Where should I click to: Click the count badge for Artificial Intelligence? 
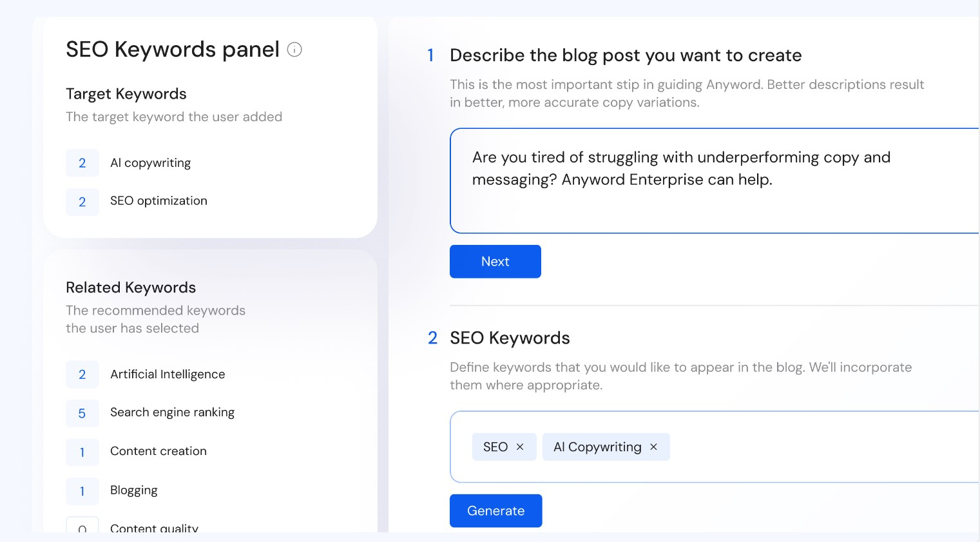(x=82, y=374)
